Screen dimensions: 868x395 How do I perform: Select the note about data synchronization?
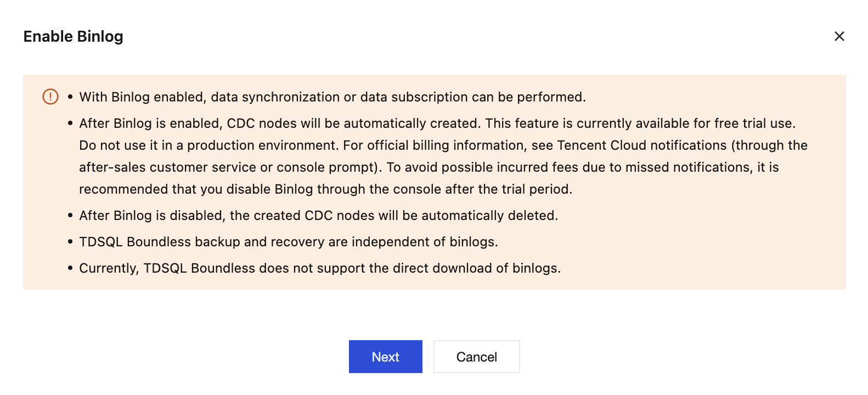pyautogui.click(x=332, y=97)
